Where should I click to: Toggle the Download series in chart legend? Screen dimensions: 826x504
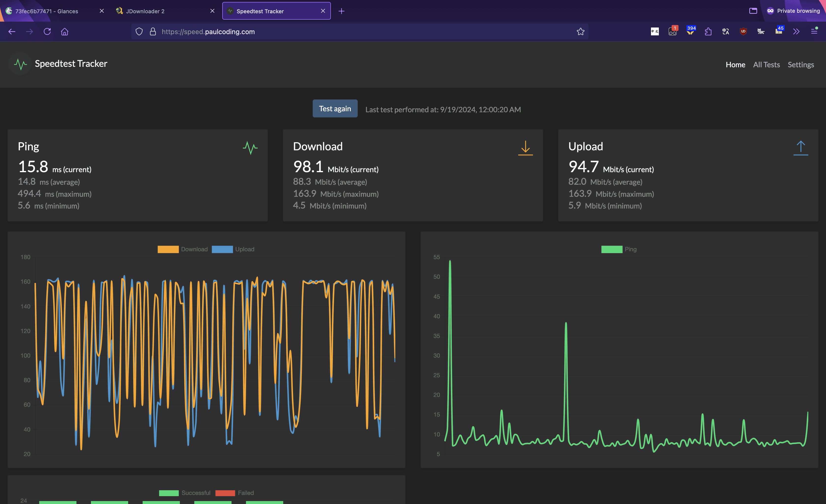182,249
